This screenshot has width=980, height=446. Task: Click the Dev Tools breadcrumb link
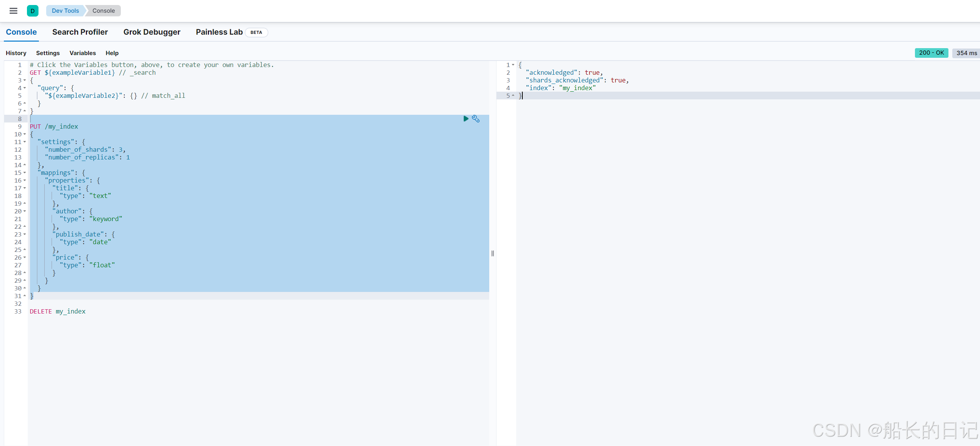[x=65, y=11]
